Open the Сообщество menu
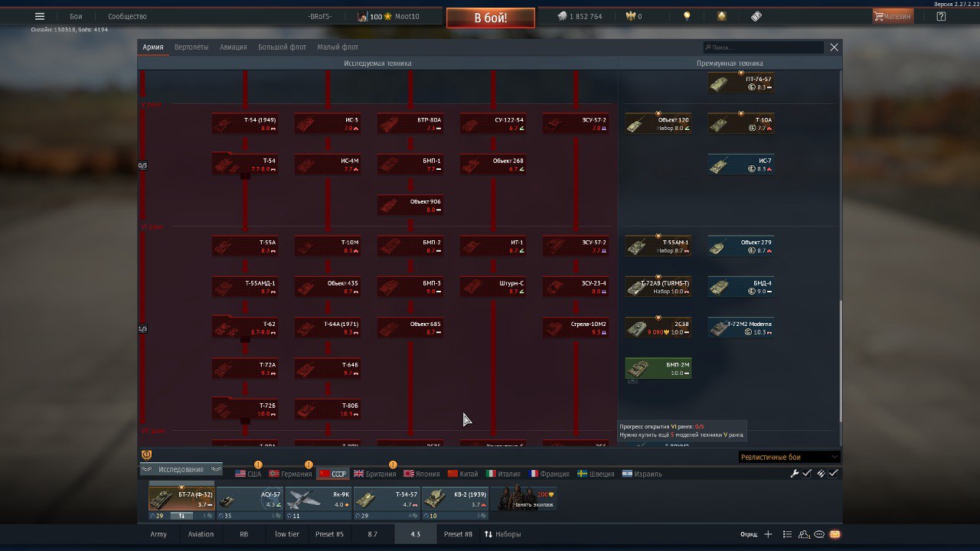 127,16
